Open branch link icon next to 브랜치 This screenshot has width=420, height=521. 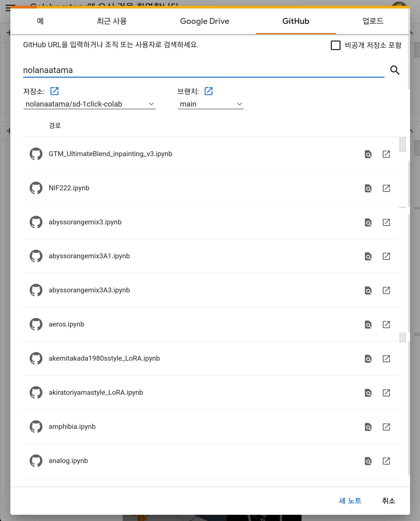point(208,91)
